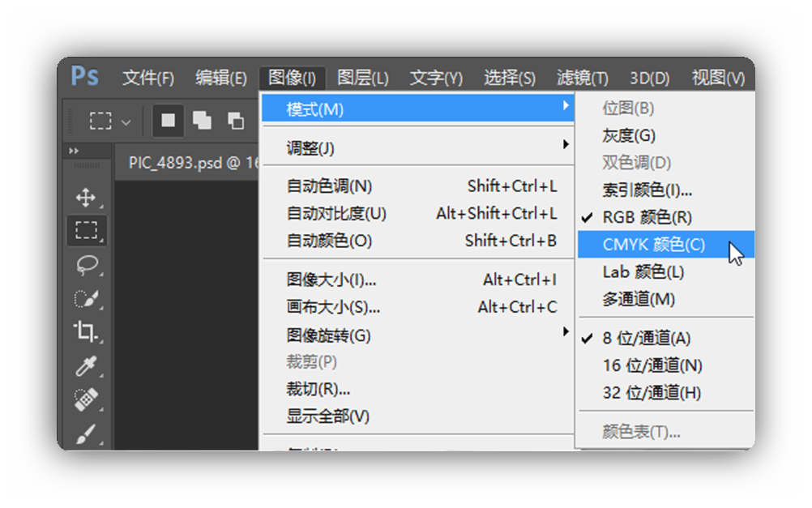The height and width of the screenshot is (508, 812).
Task: Select 32 位/通道(H) option
Action: 665,392
